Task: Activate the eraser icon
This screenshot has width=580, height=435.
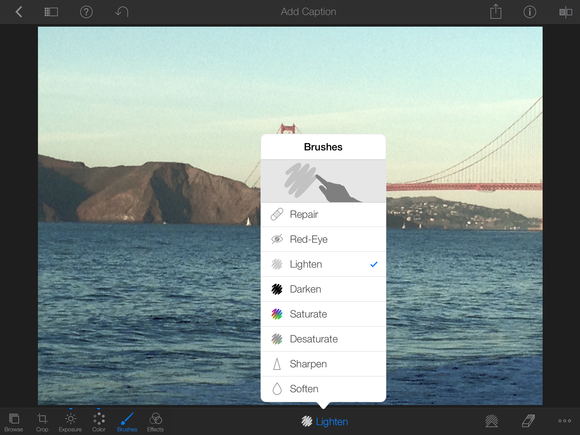Action: click(528, 421)
